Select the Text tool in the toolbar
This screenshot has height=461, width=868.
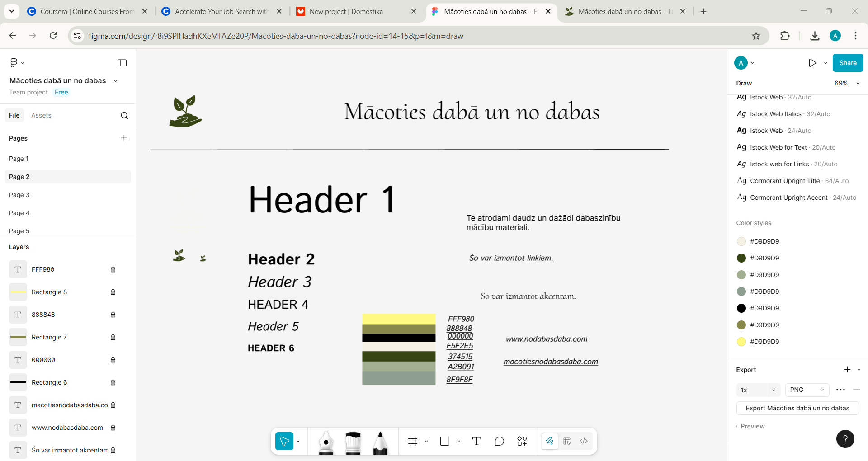476,441
